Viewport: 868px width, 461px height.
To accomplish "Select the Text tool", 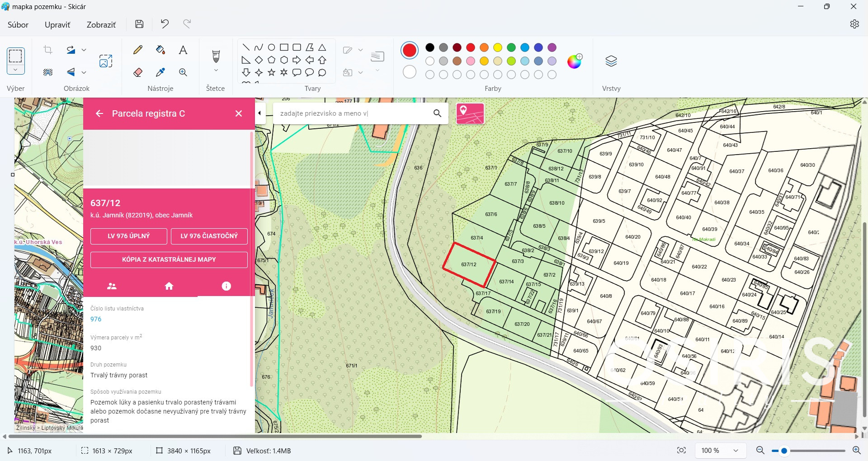I will point(183,50).
